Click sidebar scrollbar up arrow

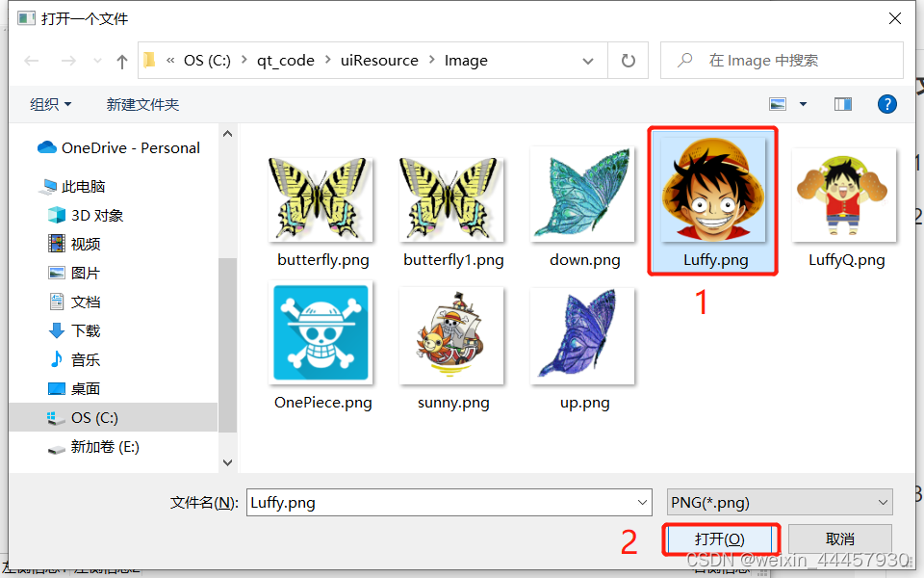pos(227,134)
